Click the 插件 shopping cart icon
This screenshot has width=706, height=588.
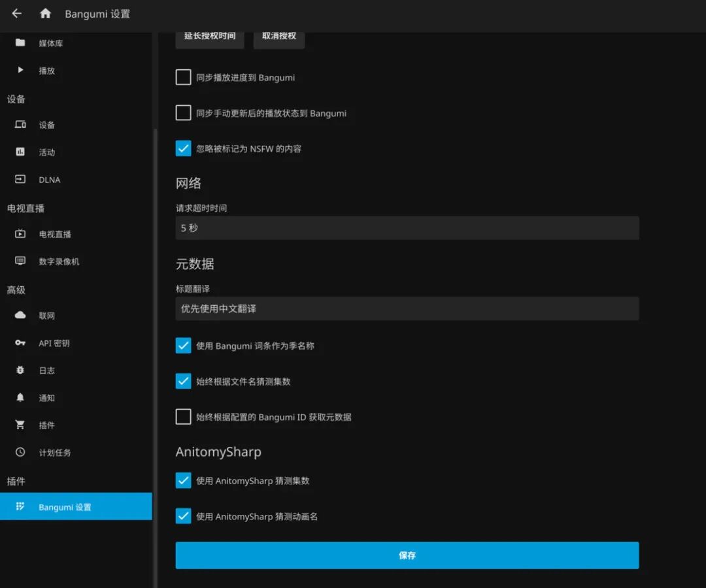pyautogui.click(x=20, y=424)
